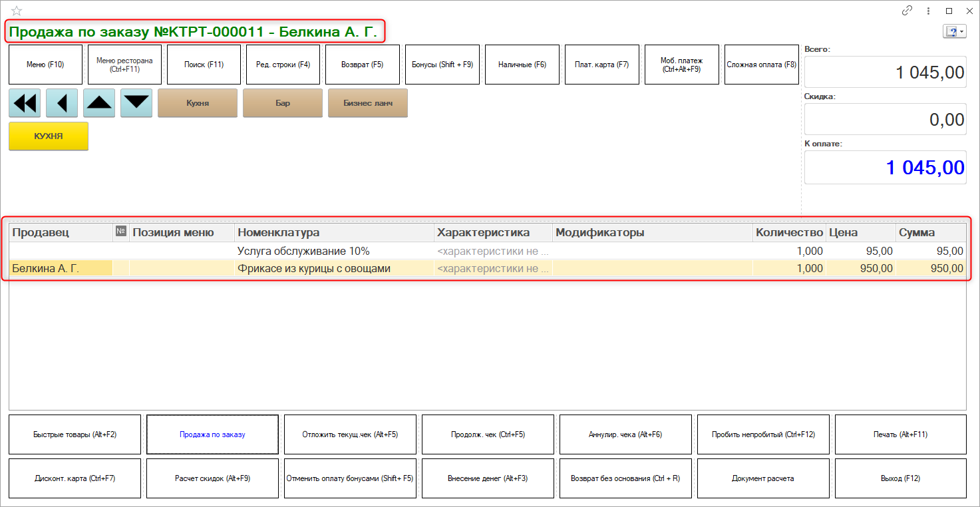
Task: Click the Аннулир. чека (Alt+F6) button
Action: [625, 434]
